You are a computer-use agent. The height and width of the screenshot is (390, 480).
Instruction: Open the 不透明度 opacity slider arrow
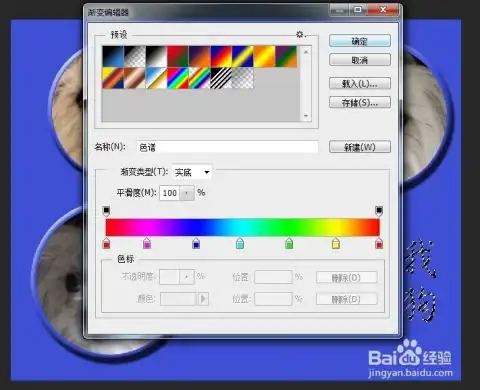tap(187, 277)
